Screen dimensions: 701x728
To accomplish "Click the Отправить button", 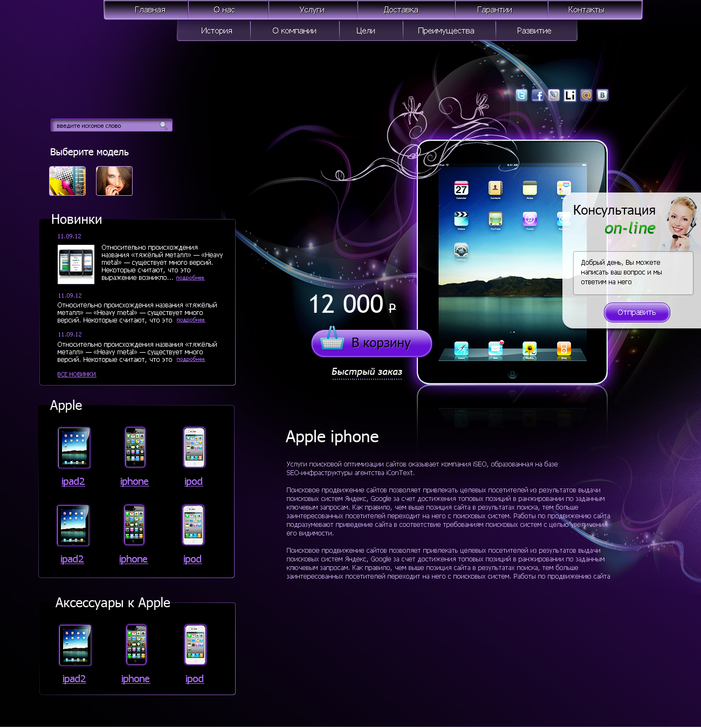I will pyautogui.click(x=637, y=312).
